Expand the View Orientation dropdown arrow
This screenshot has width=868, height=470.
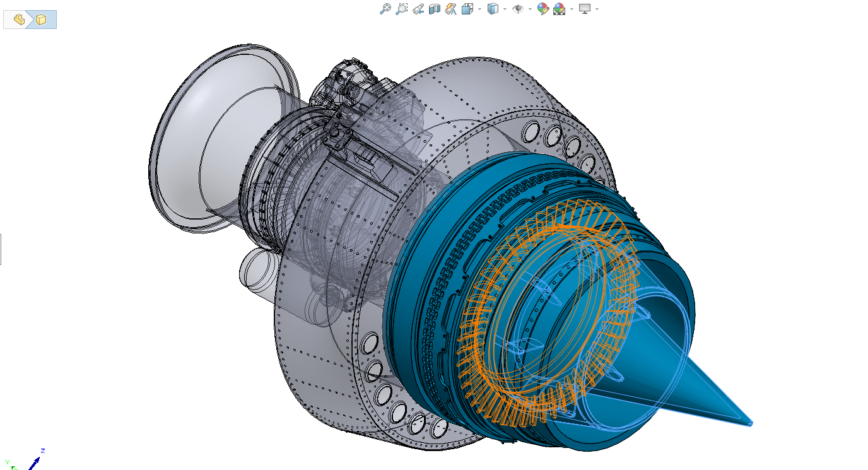tap(480, 9)
